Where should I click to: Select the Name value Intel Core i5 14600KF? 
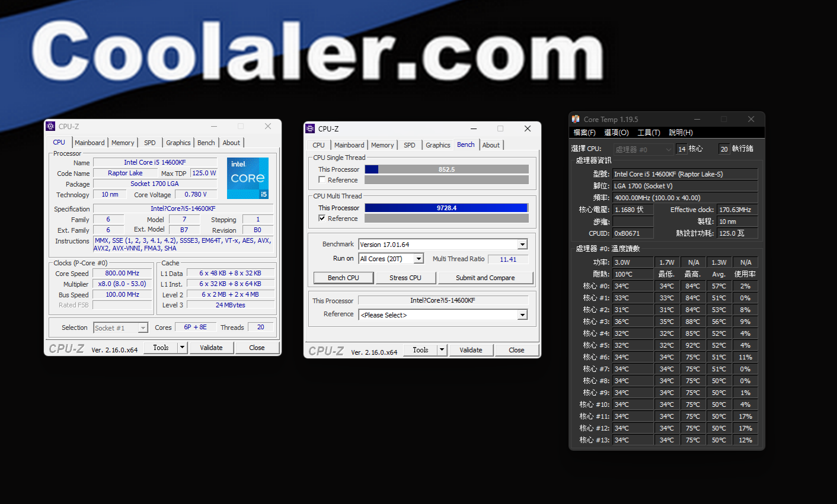[x=155, y=162]
